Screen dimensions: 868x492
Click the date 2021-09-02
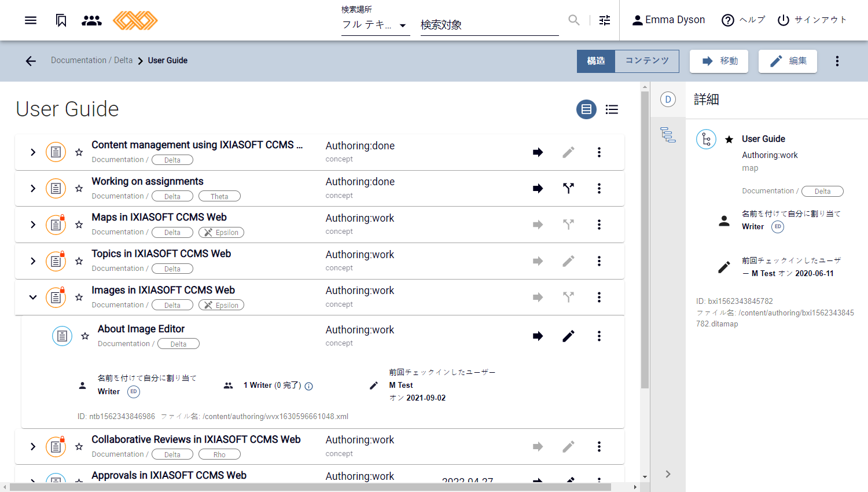[x=426, y=398]
